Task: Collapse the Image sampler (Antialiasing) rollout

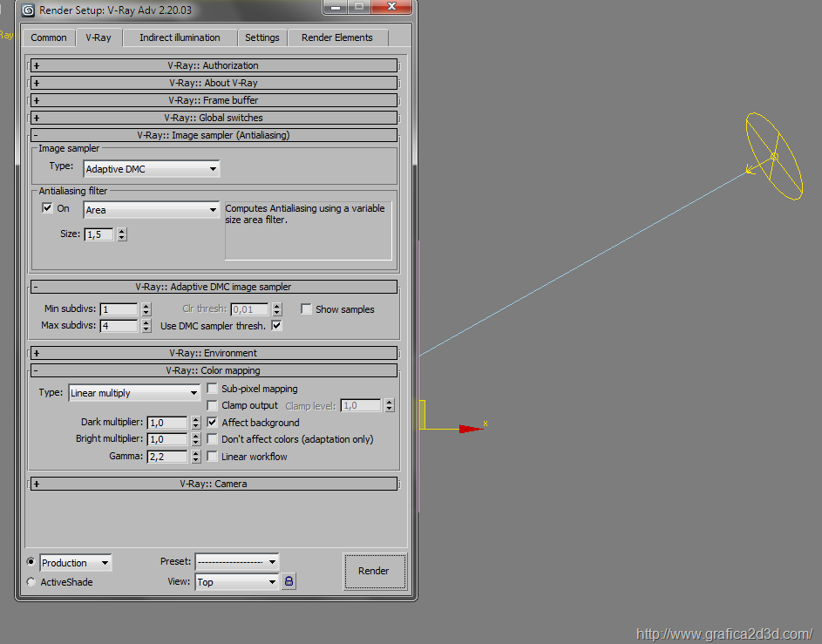Action: [x=214, y=135]
